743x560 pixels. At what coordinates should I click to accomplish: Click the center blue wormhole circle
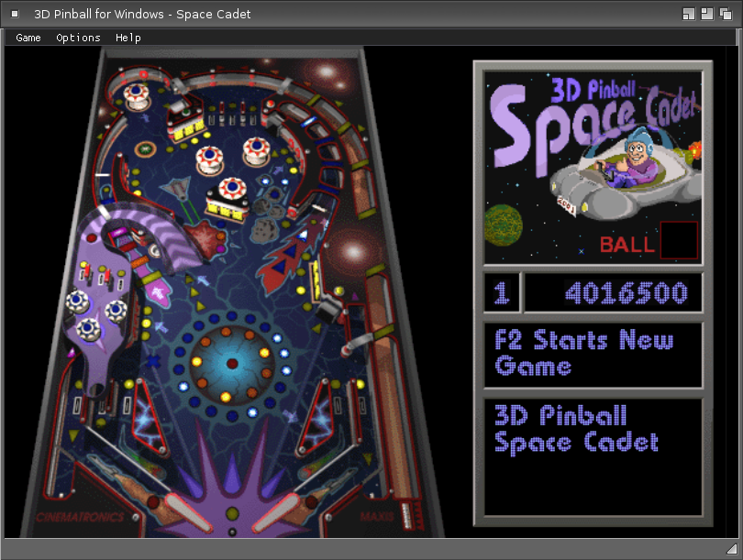point(232,363)
